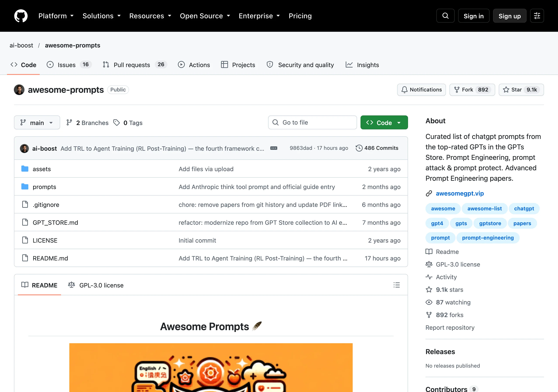This screenshot has width=558, height=392.
Task: Click the ai-boost avatar beside repository title
Action: (x=19, y=90)
